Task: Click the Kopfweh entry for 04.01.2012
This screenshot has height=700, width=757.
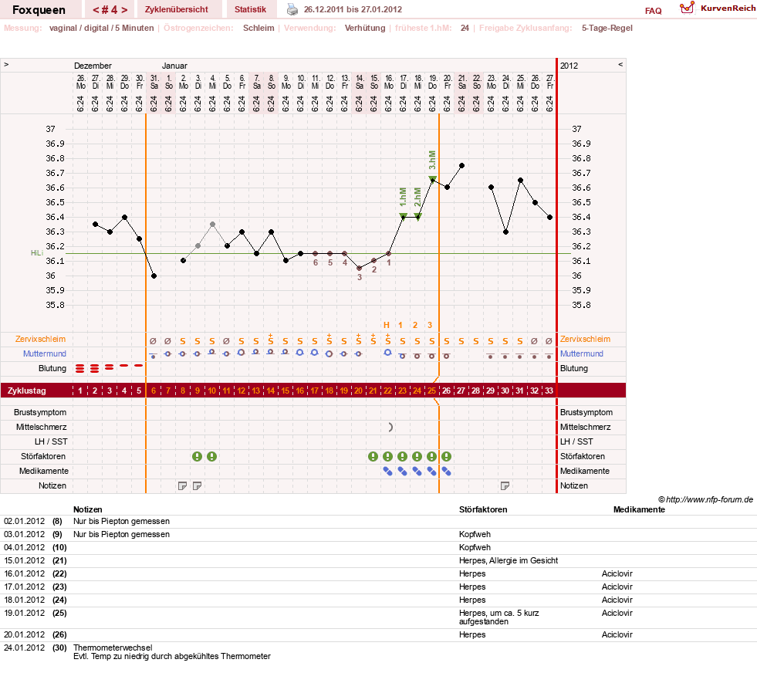Action: point(475,547)
